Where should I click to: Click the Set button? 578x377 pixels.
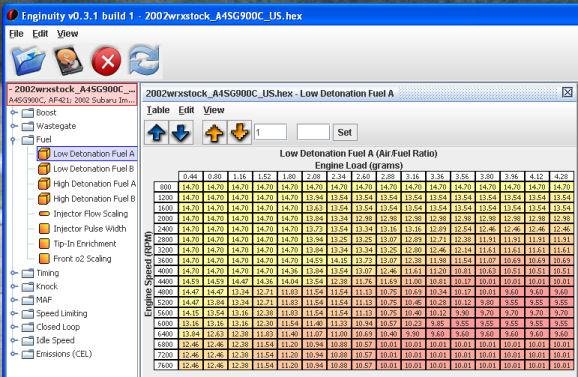pos(345,132)
